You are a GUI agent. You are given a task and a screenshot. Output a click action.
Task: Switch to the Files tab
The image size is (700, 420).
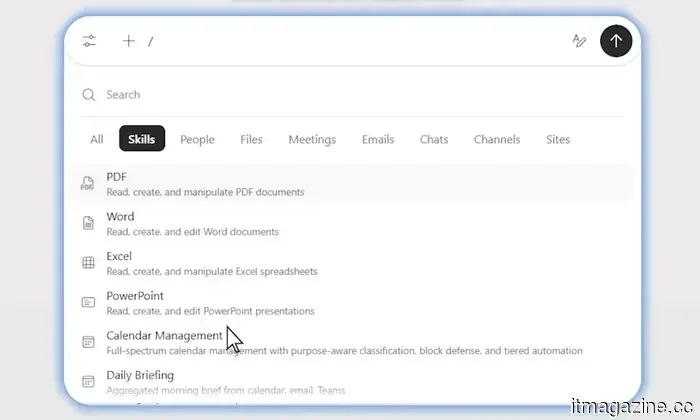(x=251, y=139)
